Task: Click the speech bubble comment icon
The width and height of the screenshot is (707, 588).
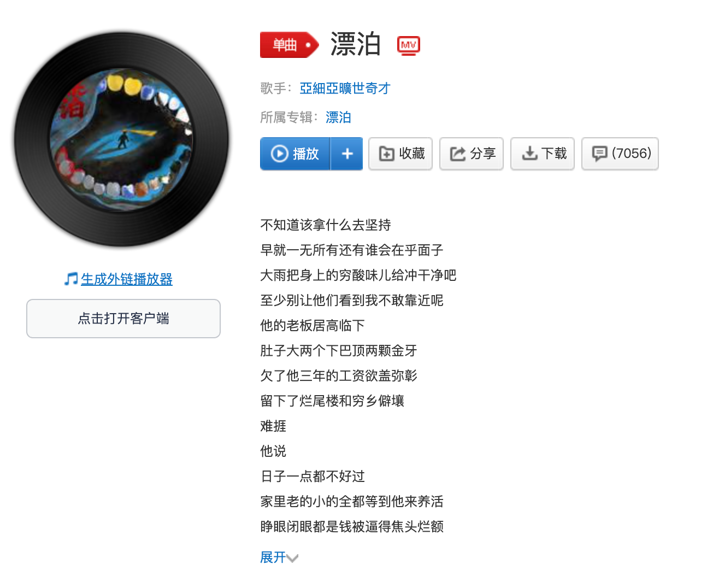Action: (x=600, y=154)
